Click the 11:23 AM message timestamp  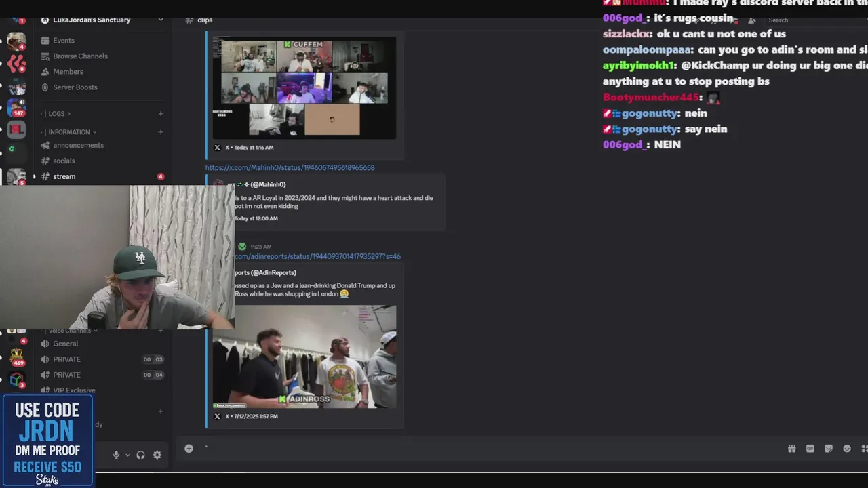(260, 247)
